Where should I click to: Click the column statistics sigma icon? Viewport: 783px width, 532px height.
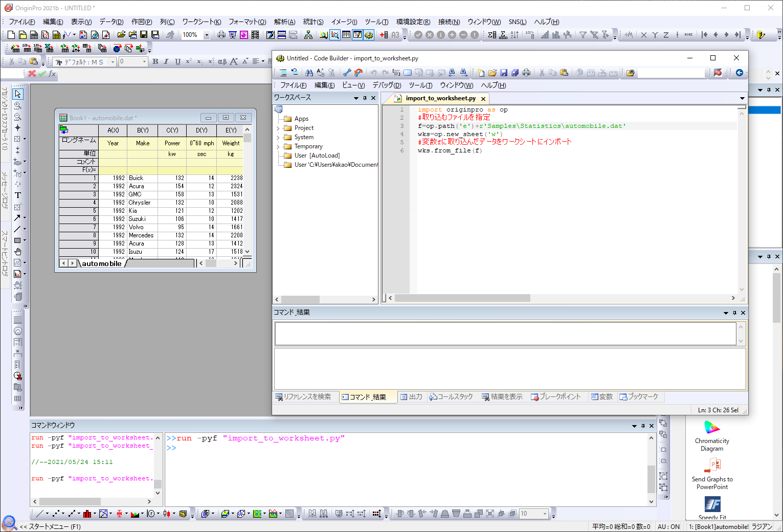tap(492, 35)
